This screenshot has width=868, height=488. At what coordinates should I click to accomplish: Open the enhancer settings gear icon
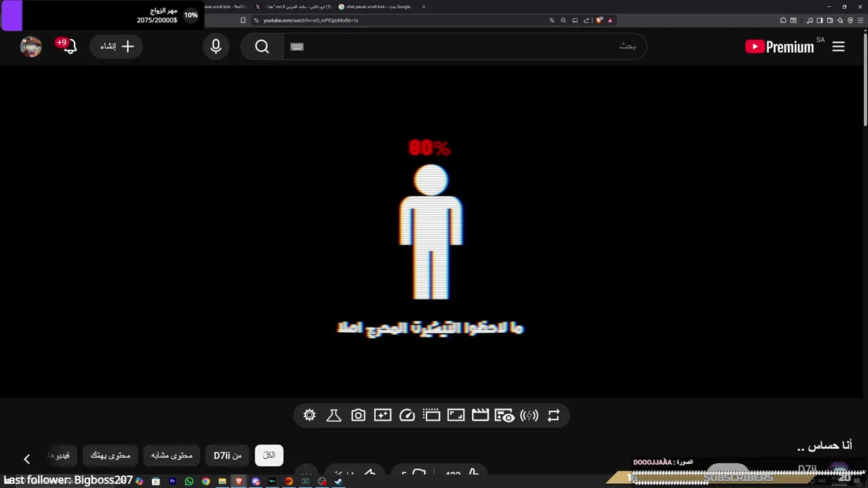pos(310,415)
